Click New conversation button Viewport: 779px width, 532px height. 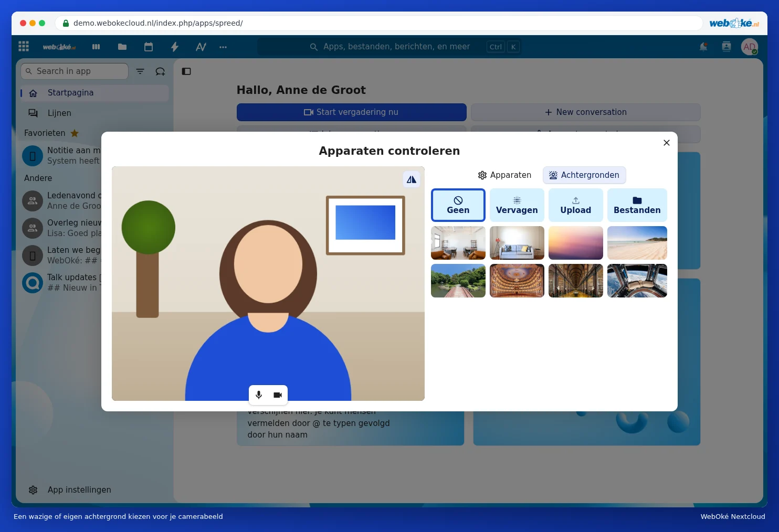pyautogui.click(x=586, y=112)
